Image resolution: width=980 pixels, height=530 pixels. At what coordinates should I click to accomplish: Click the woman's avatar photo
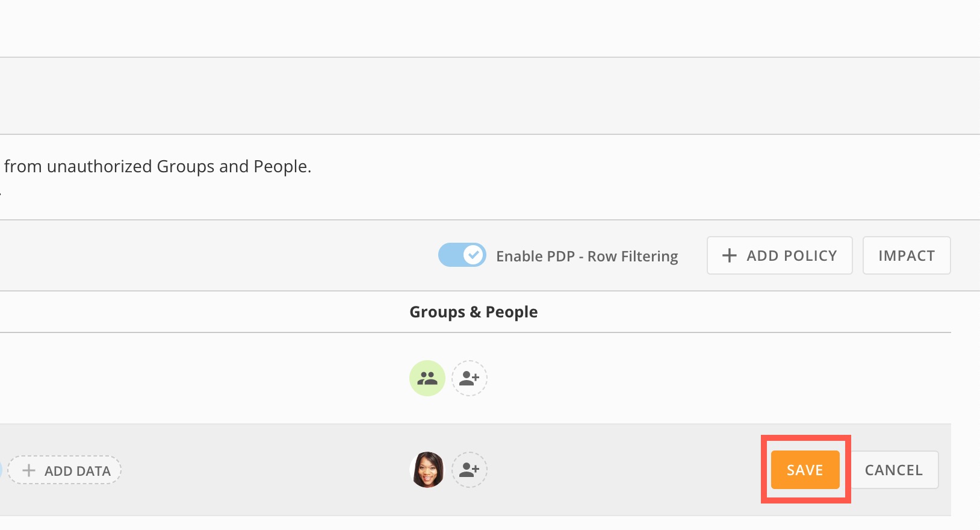427,470
